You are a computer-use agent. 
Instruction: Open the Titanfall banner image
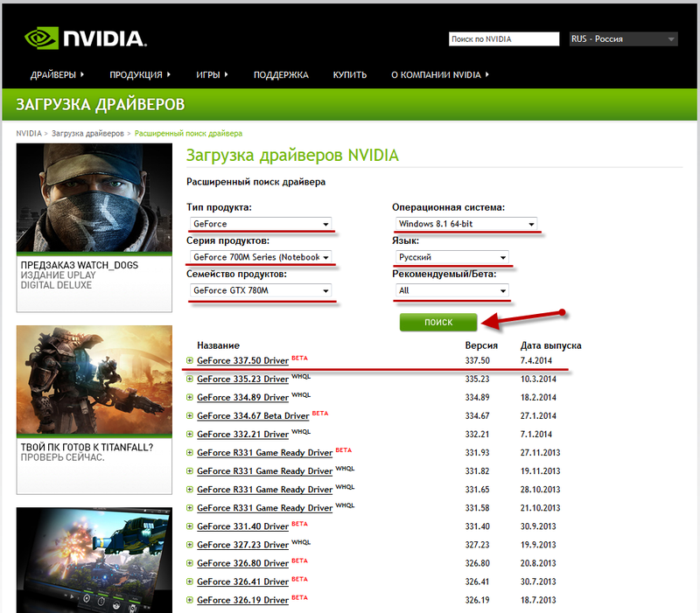pos(94,380)
